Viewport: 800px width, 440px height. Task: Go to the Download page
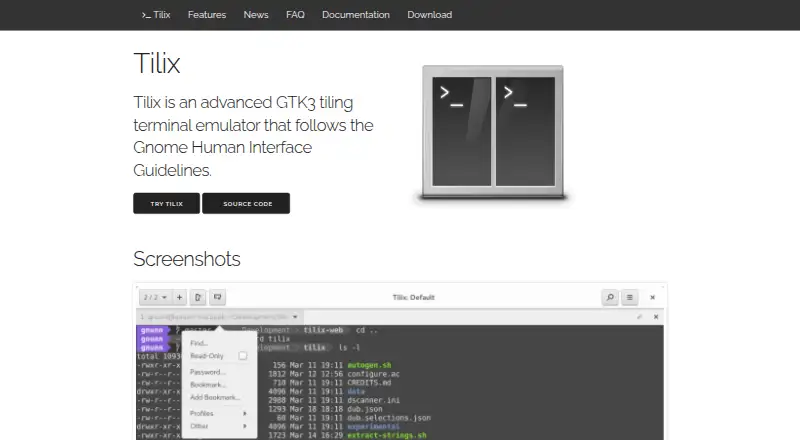pyautogui.click(x=430, y=15)
